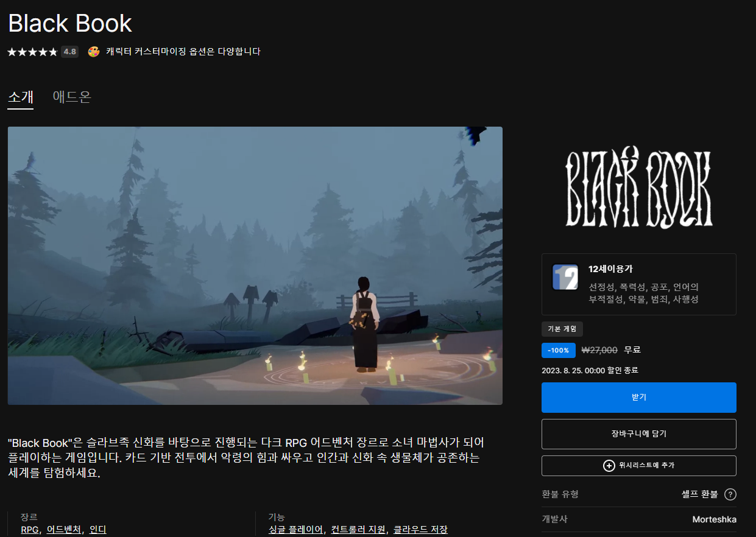
Task: Click the star rating next to 4.8
Action: pos(32,52)
